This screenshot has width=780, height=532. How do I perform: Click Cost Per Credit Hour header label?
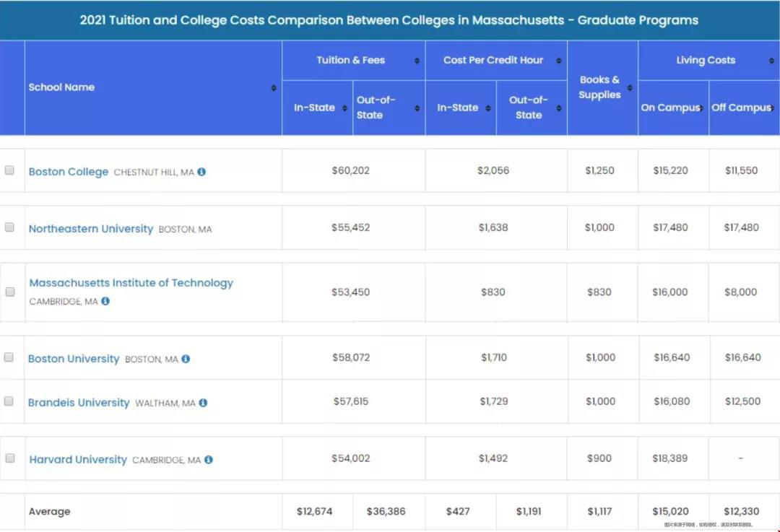click(x=493, y=60)
